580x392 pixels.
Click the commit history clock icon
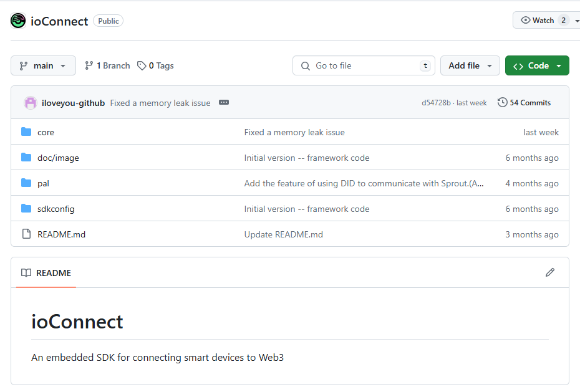pyautogui.click(x=502, y=102)
